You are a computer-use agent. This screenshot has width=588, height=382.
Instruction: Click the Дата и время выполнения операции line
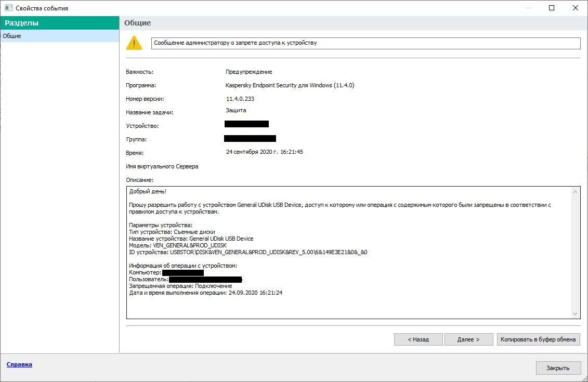[206, 293]
